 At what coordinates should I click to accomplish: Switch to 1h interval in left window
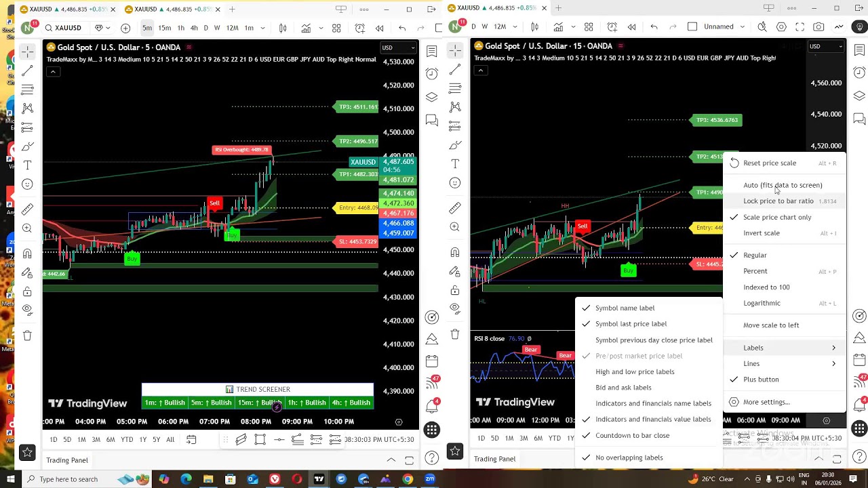(x=180, y=28)
